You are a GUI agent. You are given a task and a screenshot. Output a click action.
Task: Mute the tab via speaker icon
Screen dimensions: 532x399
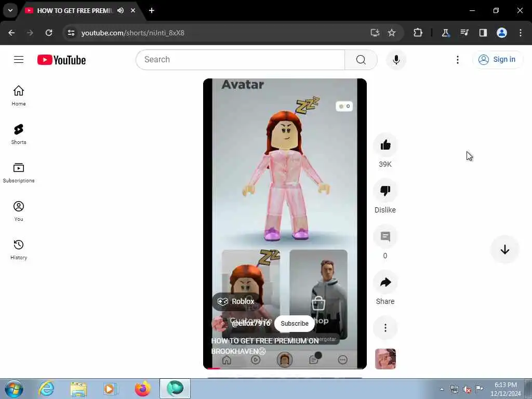(121, 10)
